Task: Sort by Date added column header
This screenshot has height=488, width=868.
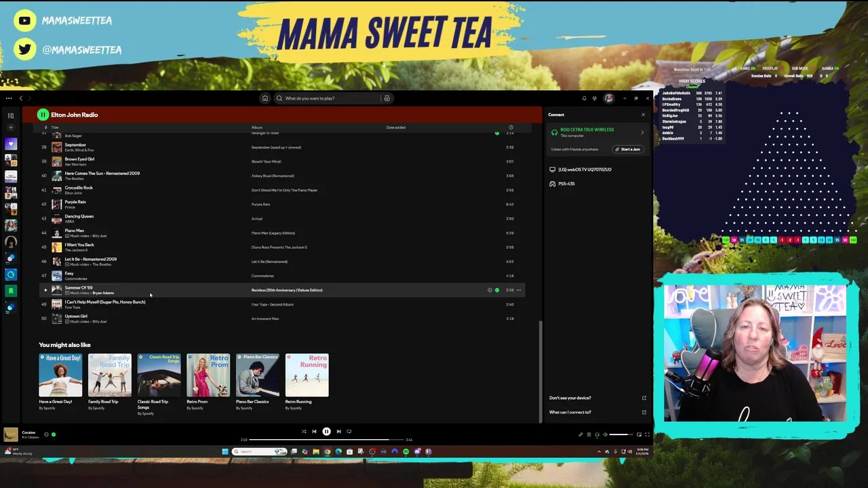Action: point(396,127)
